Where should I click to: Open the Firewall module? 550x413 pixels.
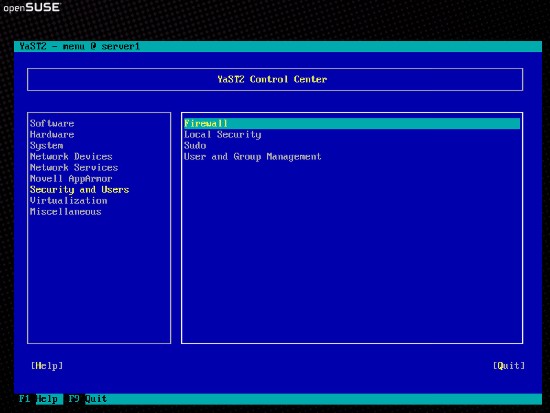(352, 124)
